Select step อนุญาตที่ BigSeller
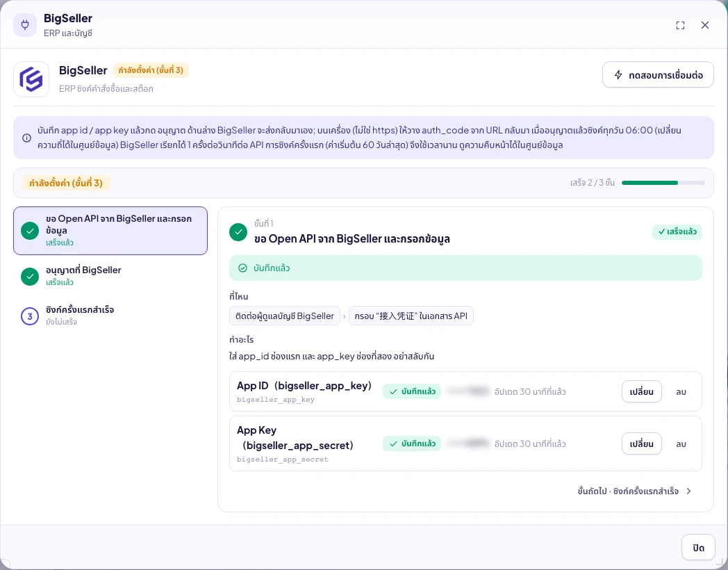 click(x=110, y=277)
